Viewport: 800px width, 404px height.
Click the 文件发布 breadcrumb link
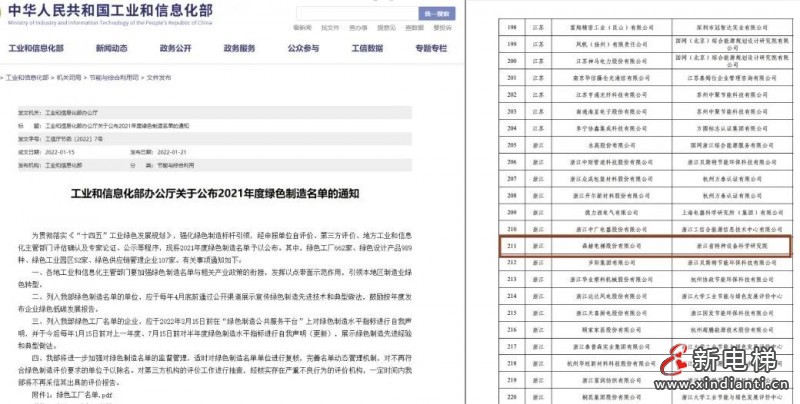coord(159,78)
